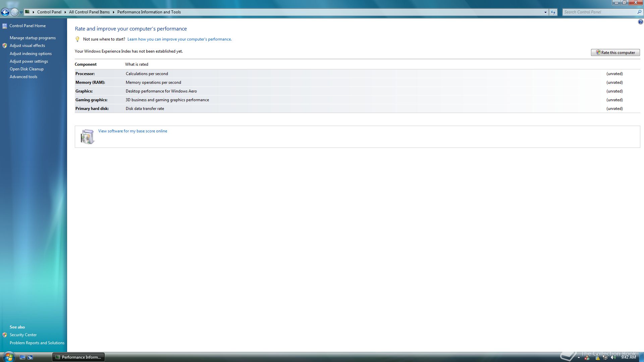Open Security Center under See also
The image size is (644, 362).
23,335
